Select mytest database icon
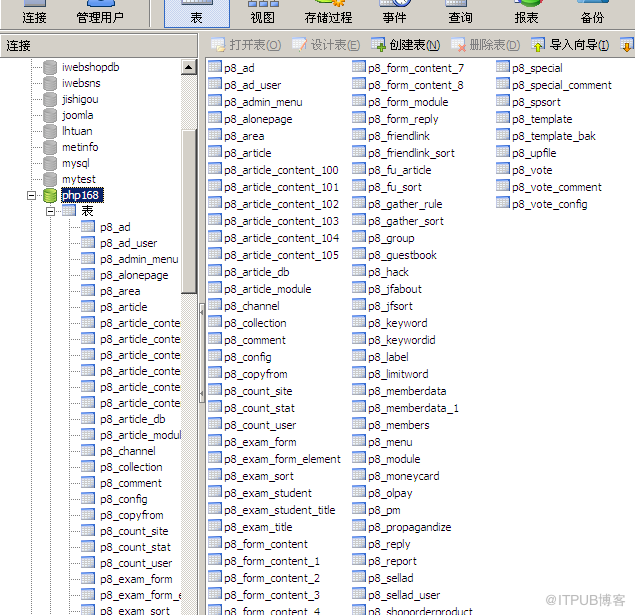Image resolution: width=635 pixels, height=615 pixels. pyautogui.click(x=50, y=179)
